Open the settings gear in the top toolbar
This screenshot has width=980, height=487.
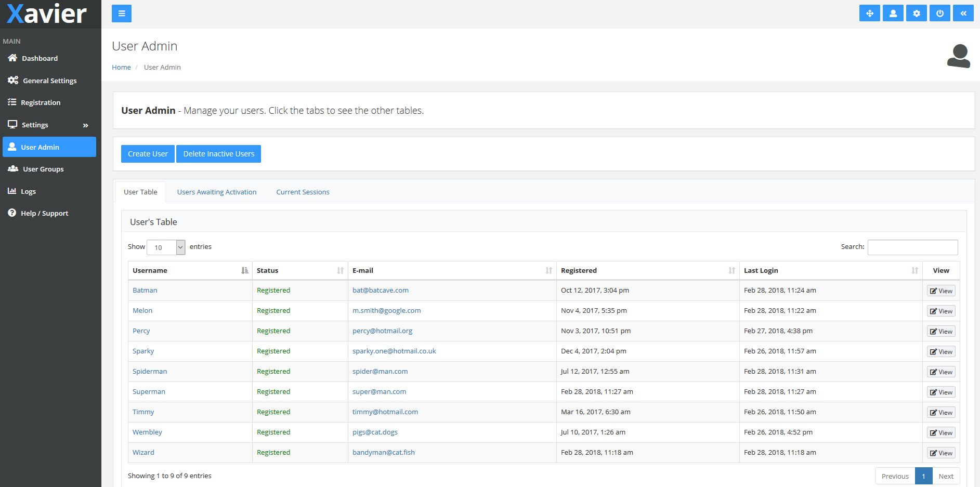tap(916, 13)
